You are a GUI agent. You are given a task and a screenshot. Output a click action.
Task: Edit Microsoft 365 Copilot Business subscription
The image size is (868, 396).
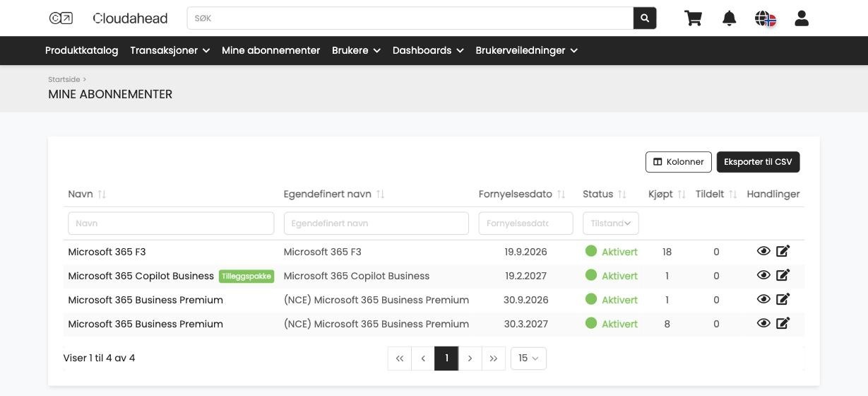[783, 275]
